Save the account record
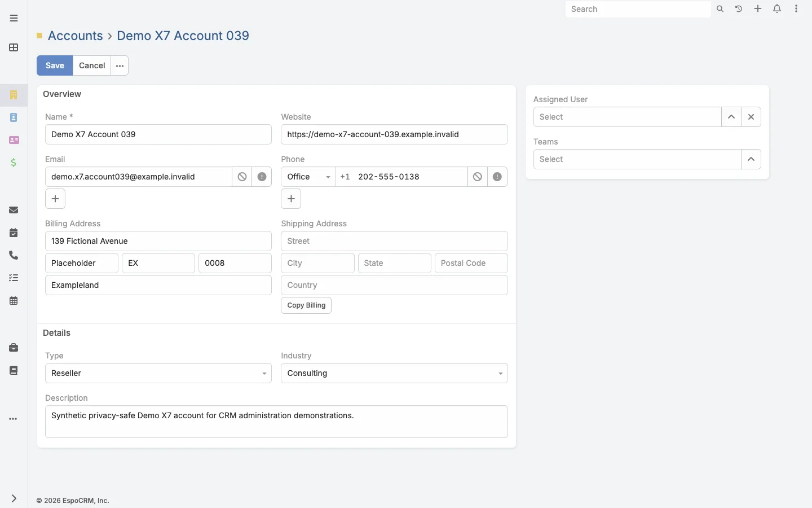Viewport: 812px width, 508px height. [x=55, y=65]
